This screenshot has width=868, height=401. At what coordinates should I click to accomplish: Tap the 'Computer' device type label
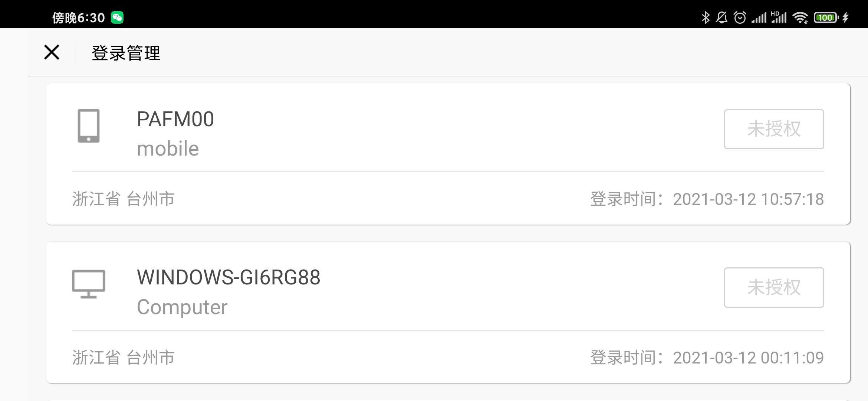[x=182, y=307]
